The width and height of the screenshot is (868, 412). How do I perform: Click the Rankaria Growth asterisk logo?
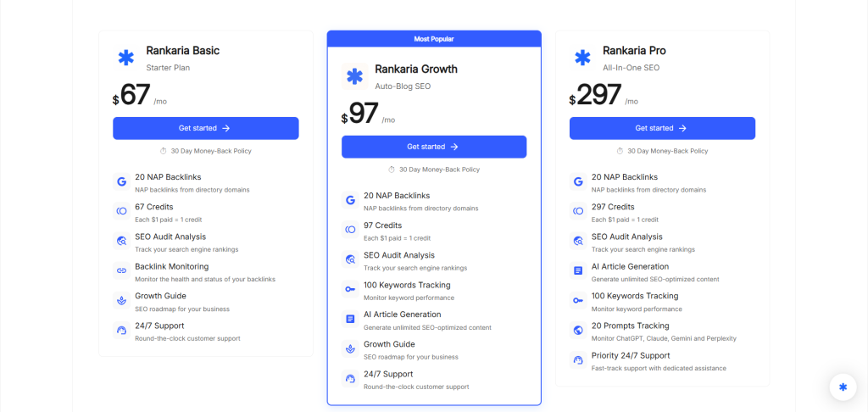coord(354,76)
